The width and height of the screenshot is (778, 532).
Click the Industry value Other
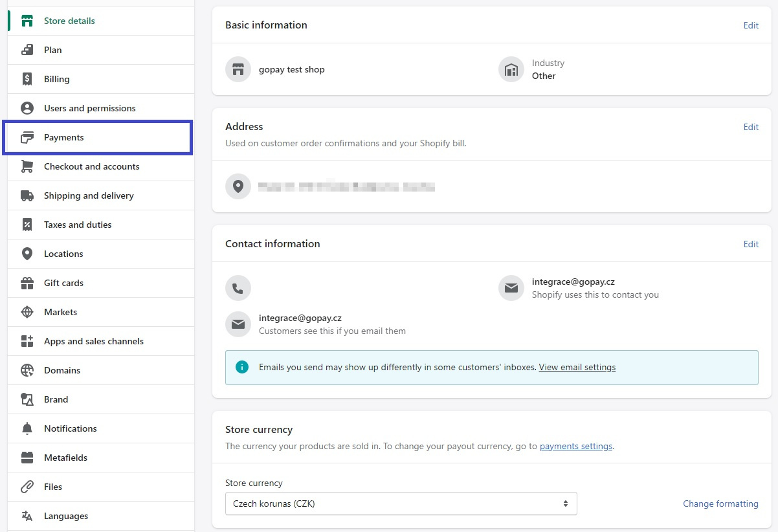544,76
